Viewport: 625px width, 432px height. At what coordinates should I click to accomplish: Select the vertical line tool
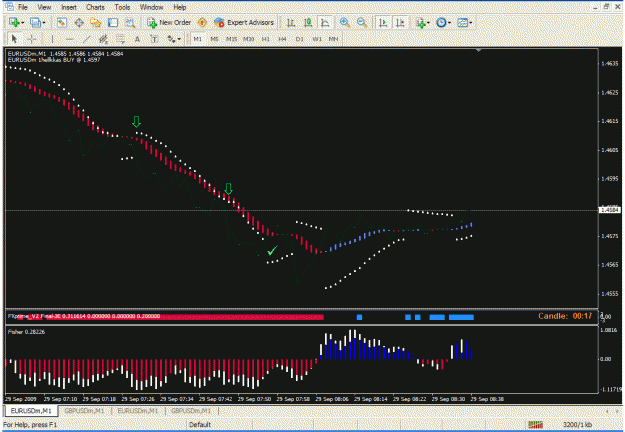tap(52, 39)
